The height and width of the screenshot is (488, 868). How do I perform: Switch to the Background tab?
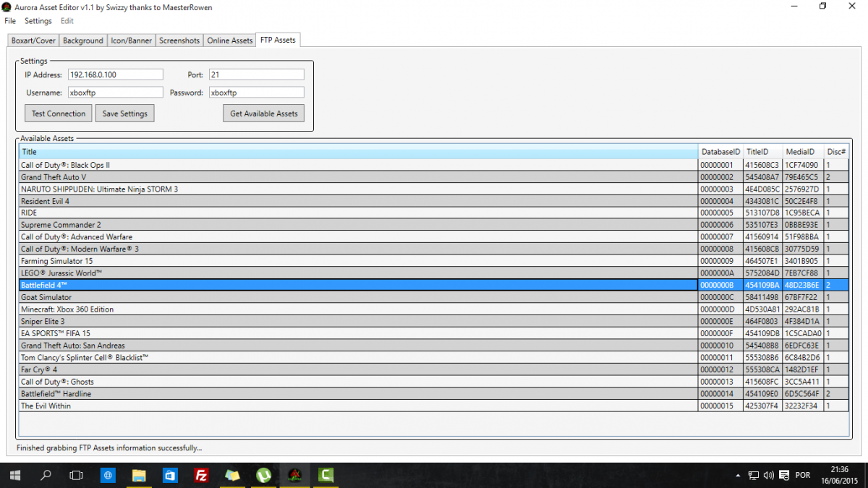(82, 40)
